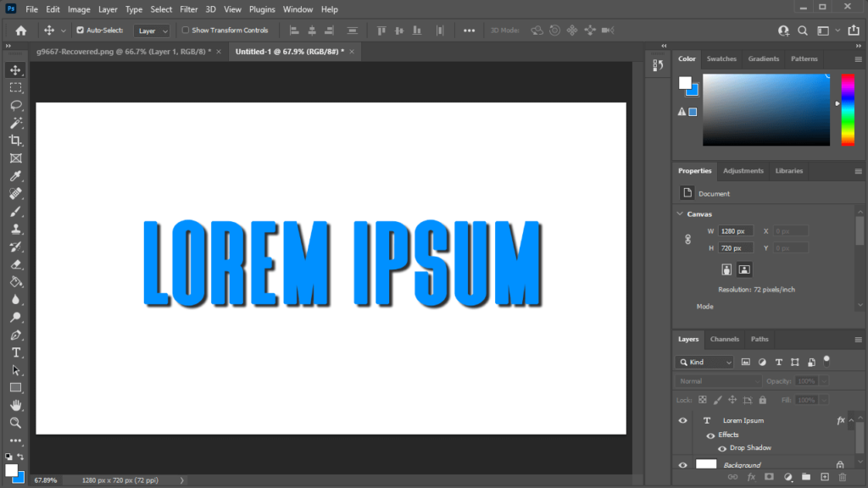Open the Filter menu
Viewport: 868px width, 488px height.
click(188, 9)
